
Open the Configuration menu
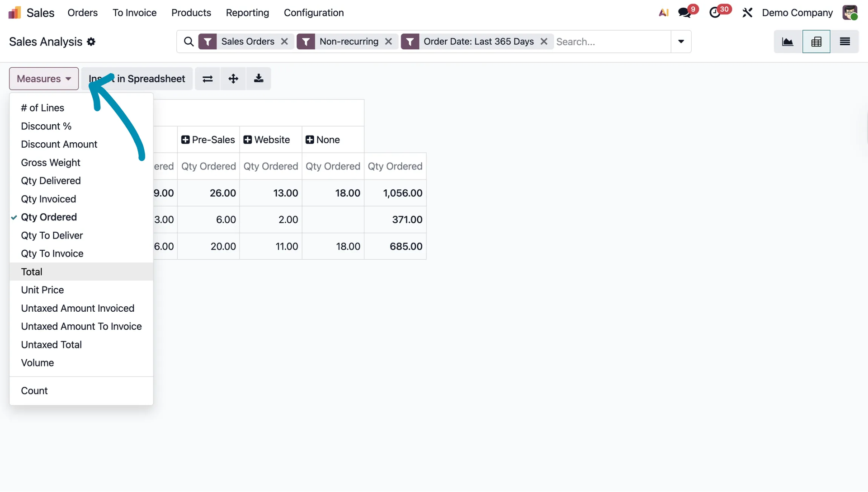(314, 13)
